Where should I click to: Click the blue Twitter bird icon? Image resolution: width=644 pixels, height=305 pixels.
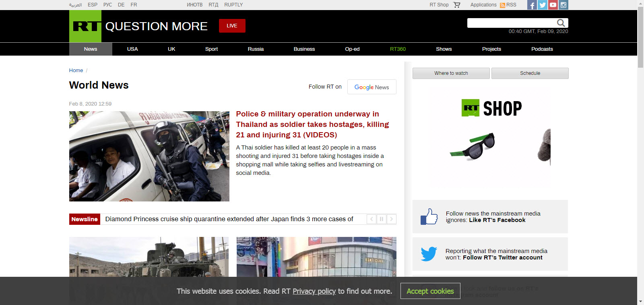[429, 254]
